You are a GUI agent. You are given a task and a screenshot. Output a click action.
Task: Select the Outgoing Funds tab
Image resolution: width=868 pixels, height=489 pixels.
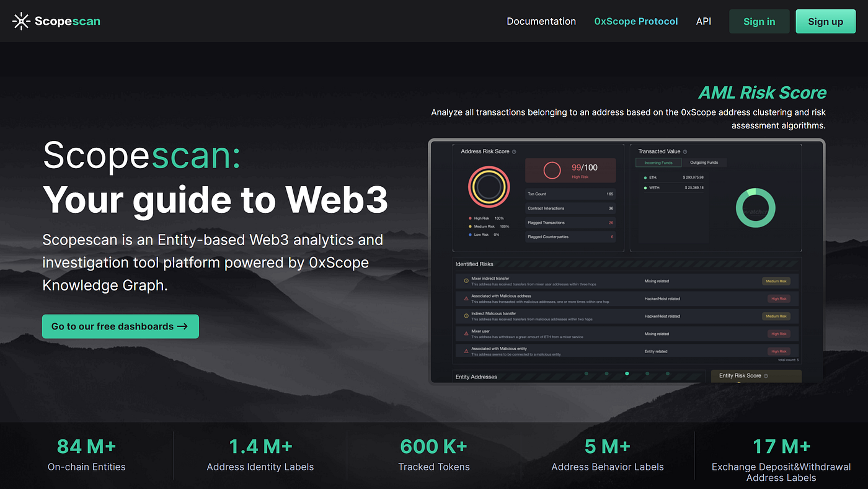click(x=704, y=163)
